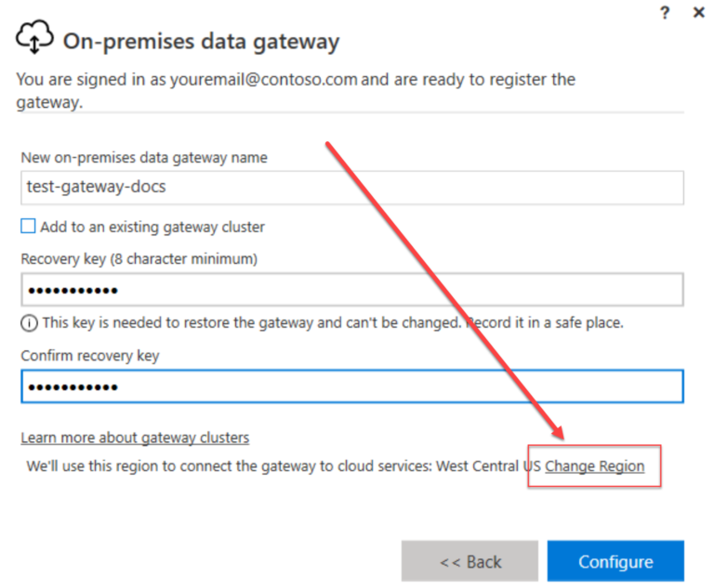
Task: Click the help question mark icon
Action: 665,13
